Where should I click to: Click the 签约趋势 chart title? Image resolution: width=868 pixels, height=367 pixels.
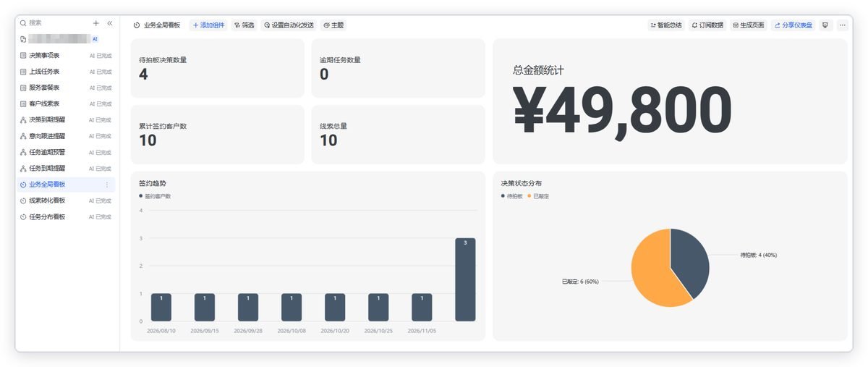click(152, 183)
